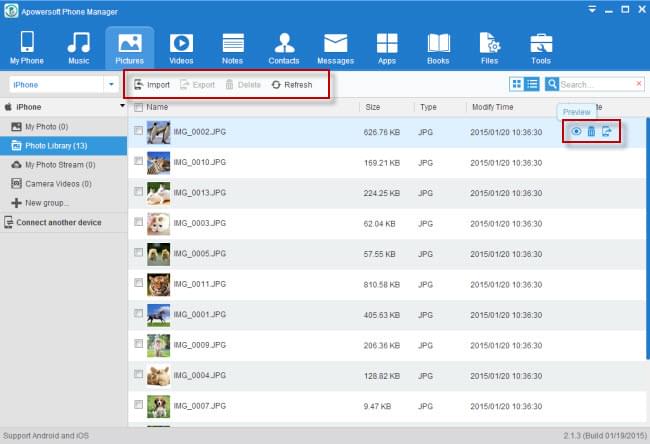Click the Refresh button
Image resolution: width=650 pixels, height=444 pixels.
[x=292, y=85]
